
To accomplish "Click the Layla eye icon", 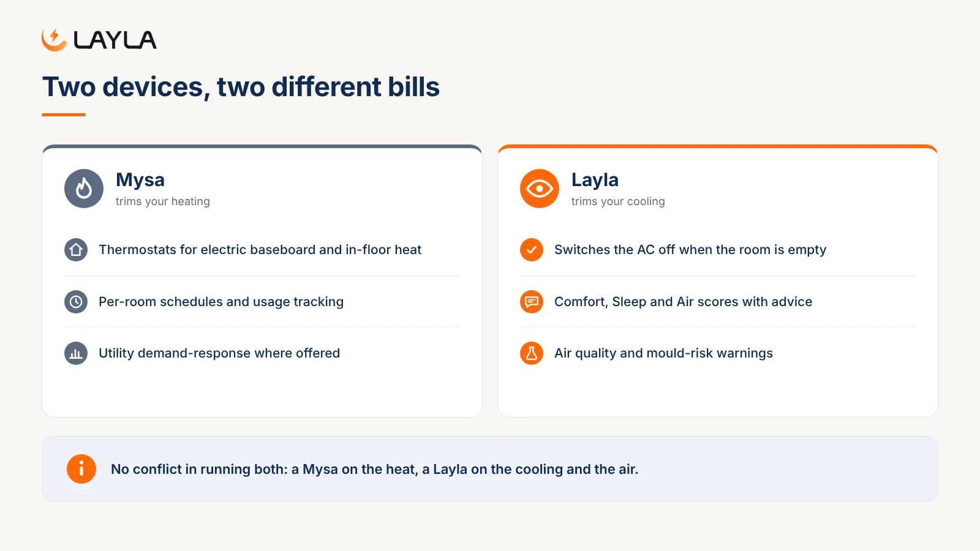I will [x=540, y=189].
